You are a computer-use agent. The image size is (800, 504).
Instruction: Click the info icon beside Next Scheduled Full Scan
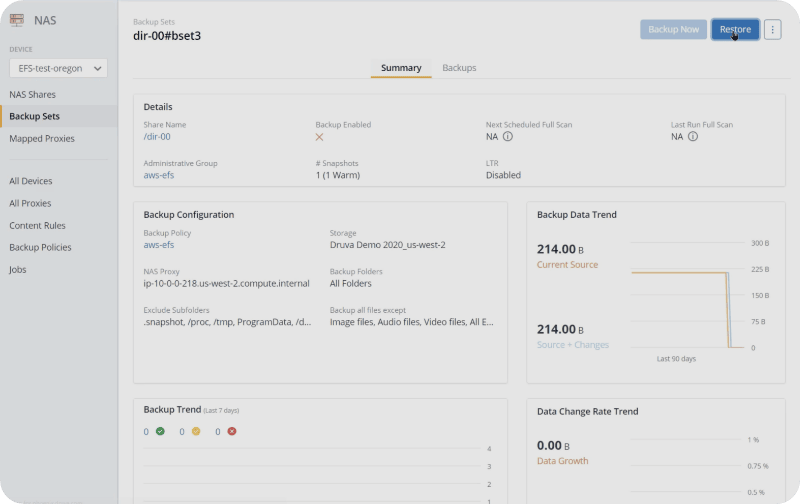click(x=507, y=137)
